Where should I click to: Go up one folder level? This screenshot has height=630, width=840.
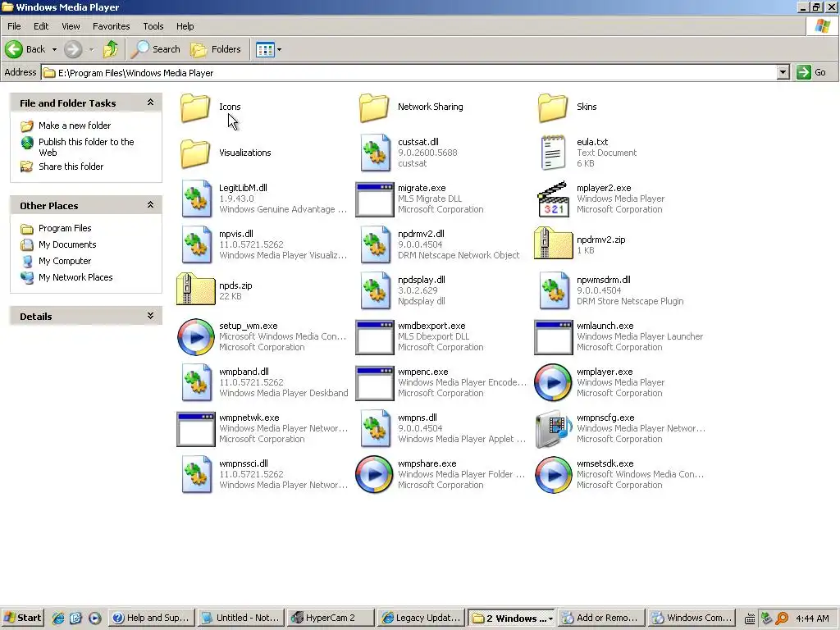(x=111, y=49)
